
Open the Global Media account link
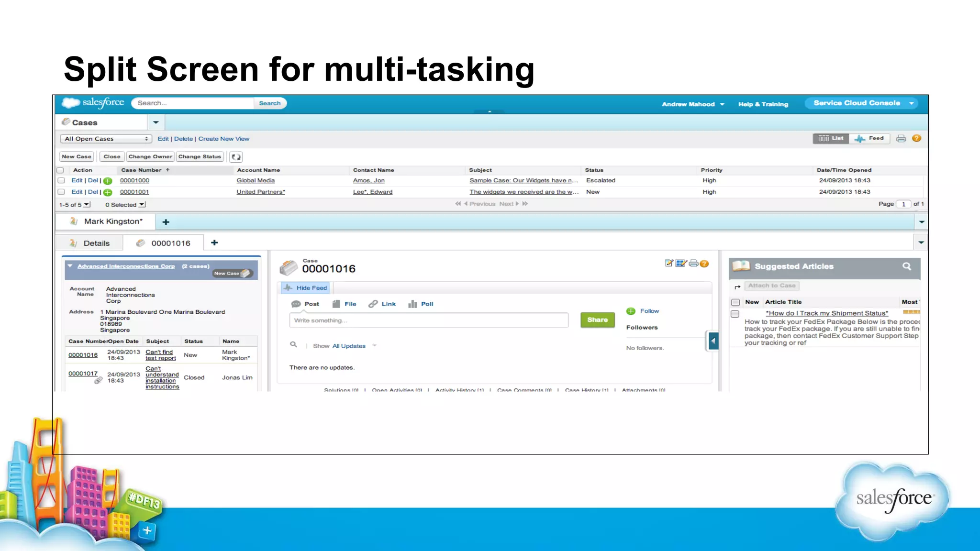(256, 181)
